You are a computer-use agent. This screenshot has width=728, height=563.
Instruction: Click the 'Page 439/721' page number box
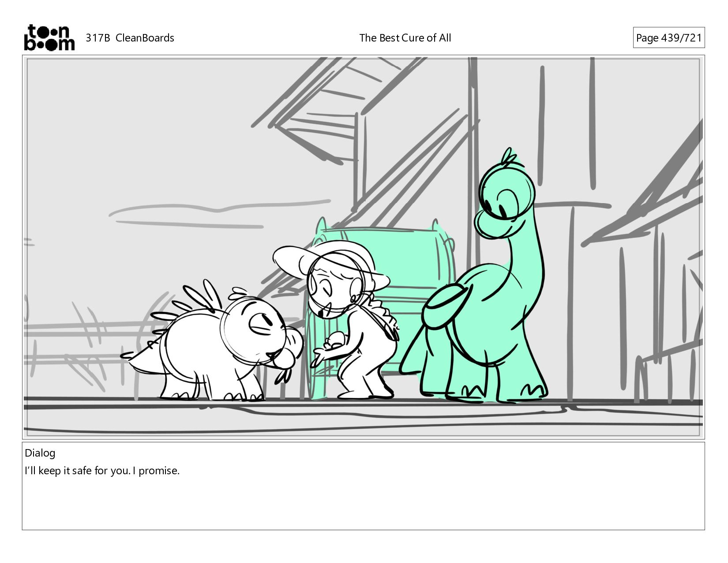[669, 38]
